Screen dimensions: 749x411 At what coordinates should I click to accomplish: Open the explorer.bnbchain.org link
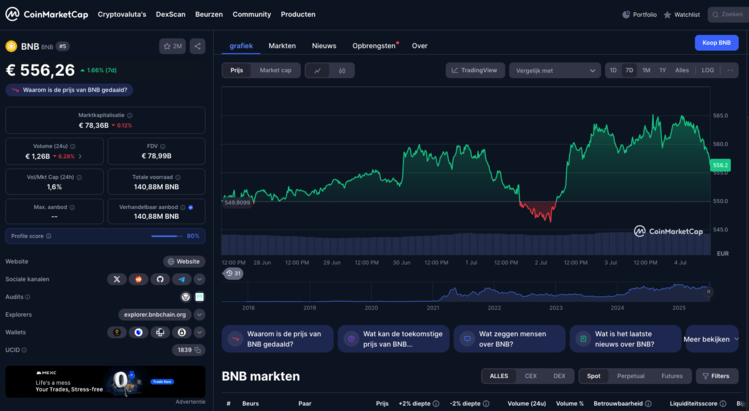[155, 314]
